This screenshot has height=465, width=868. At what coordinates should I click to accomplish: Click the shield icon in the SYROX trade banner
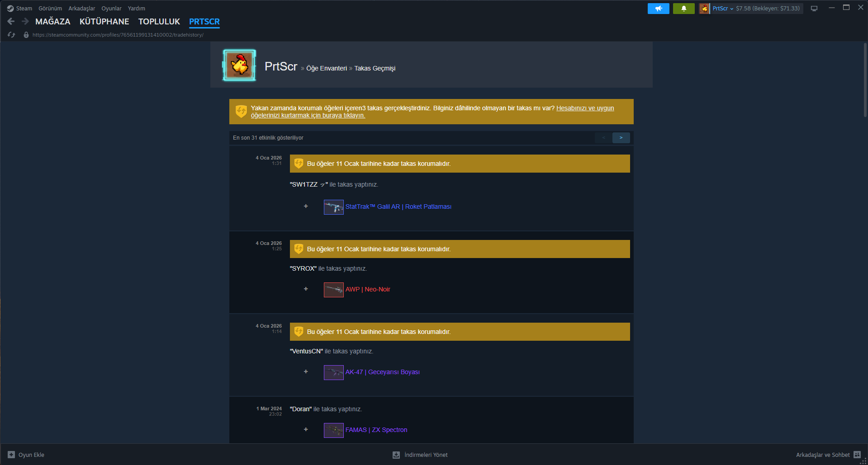(x=299, y=249)
